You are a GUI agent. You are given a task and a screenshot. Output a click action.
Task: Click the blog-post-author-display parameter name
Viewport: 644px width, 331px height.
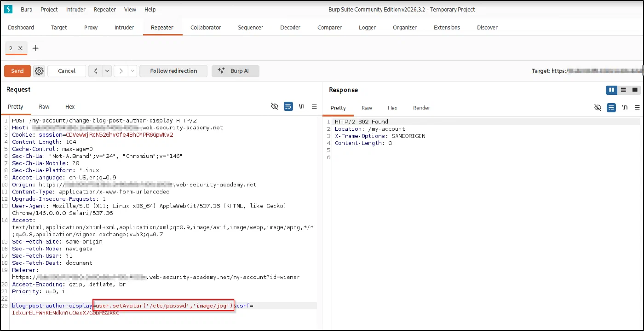click(52, 306)
